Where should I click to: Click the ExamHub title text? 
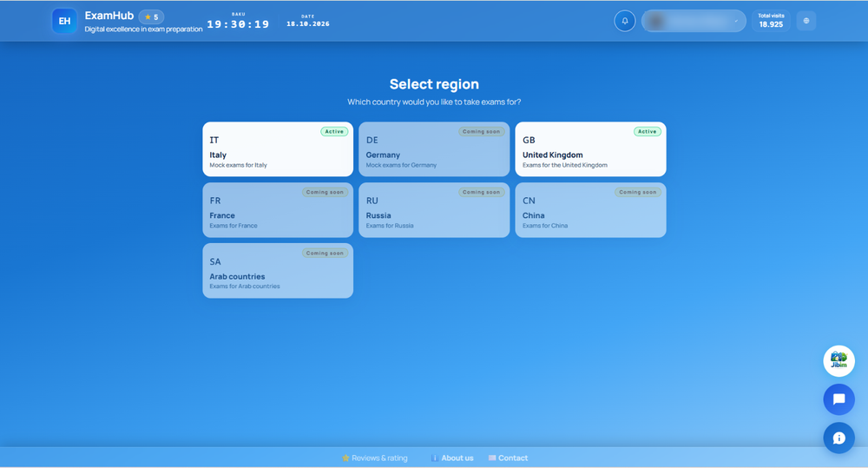109,16
